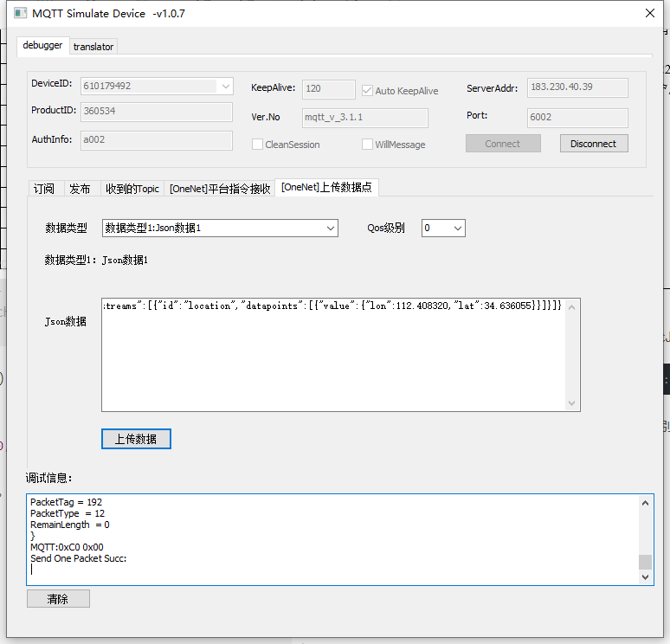This screenshot has width=670, height=644.
Task: Open the [OneNet]平台指令接收 tab
Action: tap(220, 189)
